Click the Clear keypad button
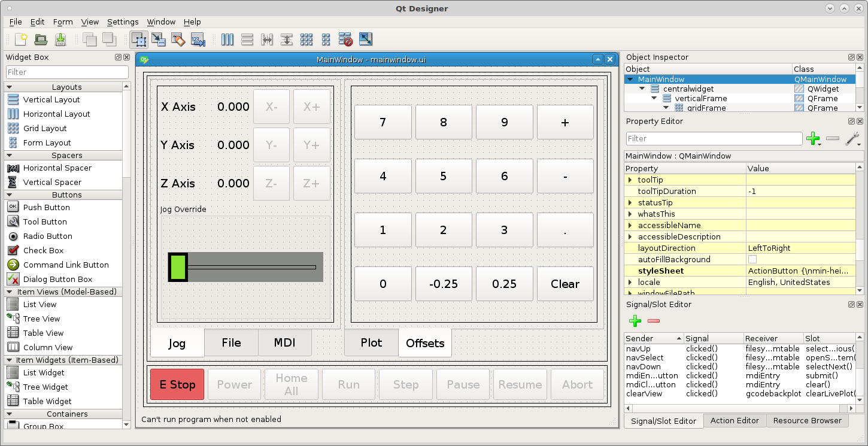The image size is (868, 446). [565, 284]
